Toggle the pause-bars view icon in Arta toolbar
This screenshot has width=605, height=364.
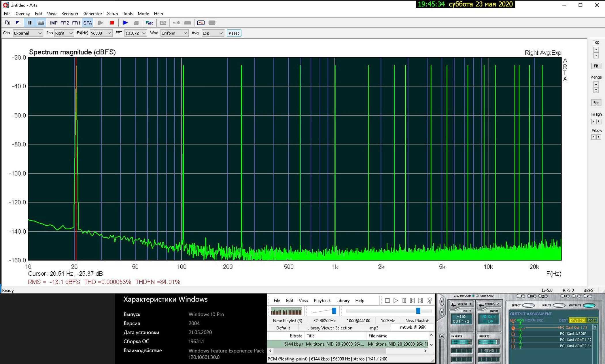tap(29, 23)
